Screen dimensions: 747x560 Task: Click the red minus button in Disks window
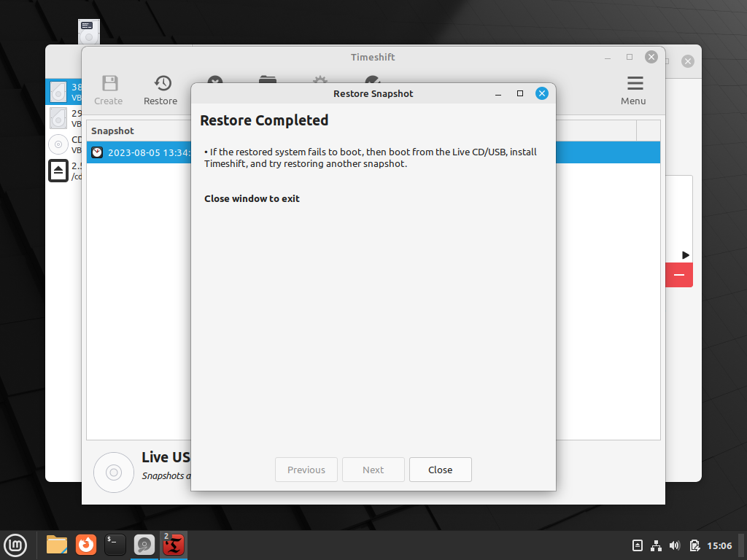679,275
